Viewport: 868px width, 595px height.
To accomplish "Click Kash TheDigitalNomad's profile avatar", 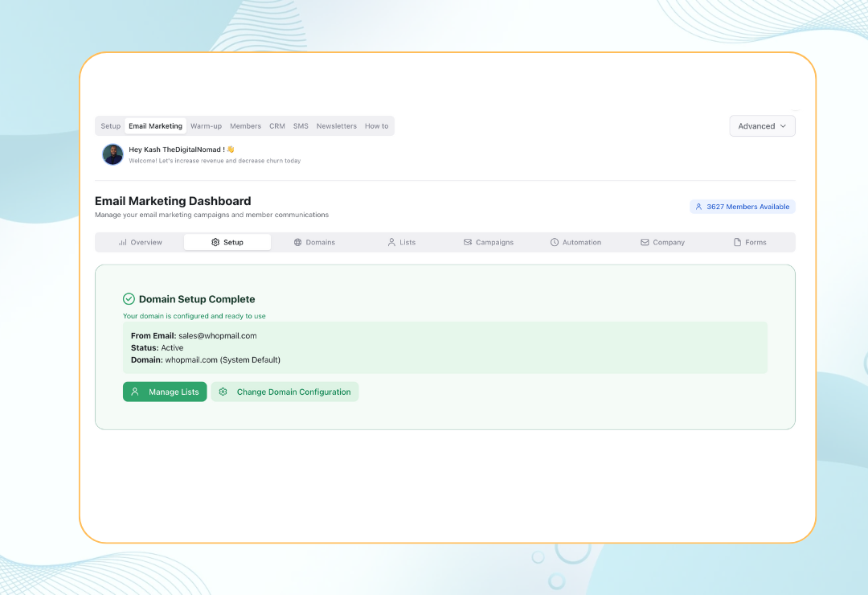I will click(x=112, y=154).
